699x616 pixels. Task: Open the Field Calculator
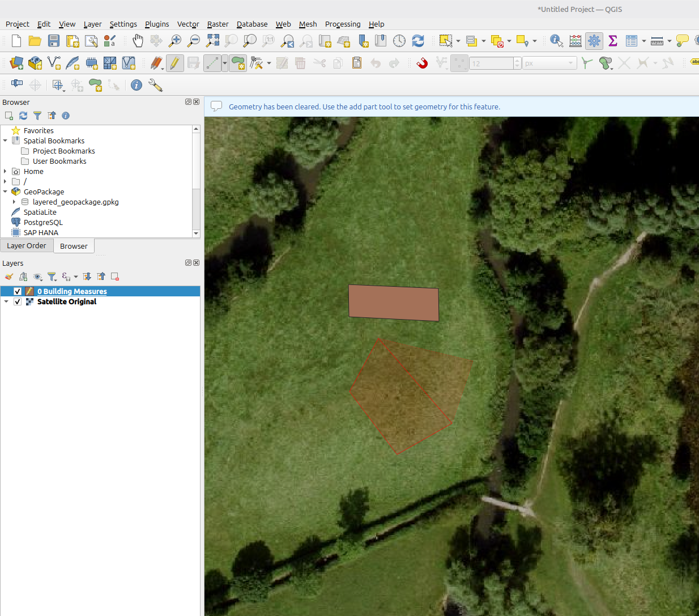pyautogui.click(x=574, y=41)
